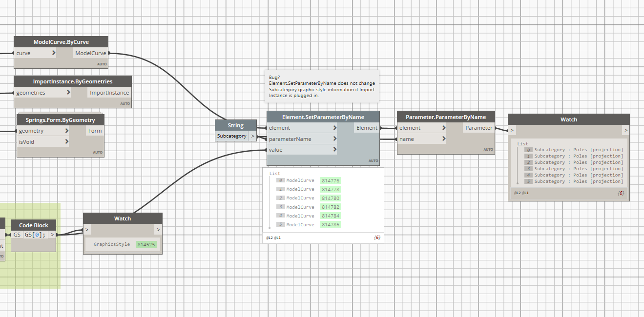
Task: Click the String node output arrow
Action: [x=252, y=136]
